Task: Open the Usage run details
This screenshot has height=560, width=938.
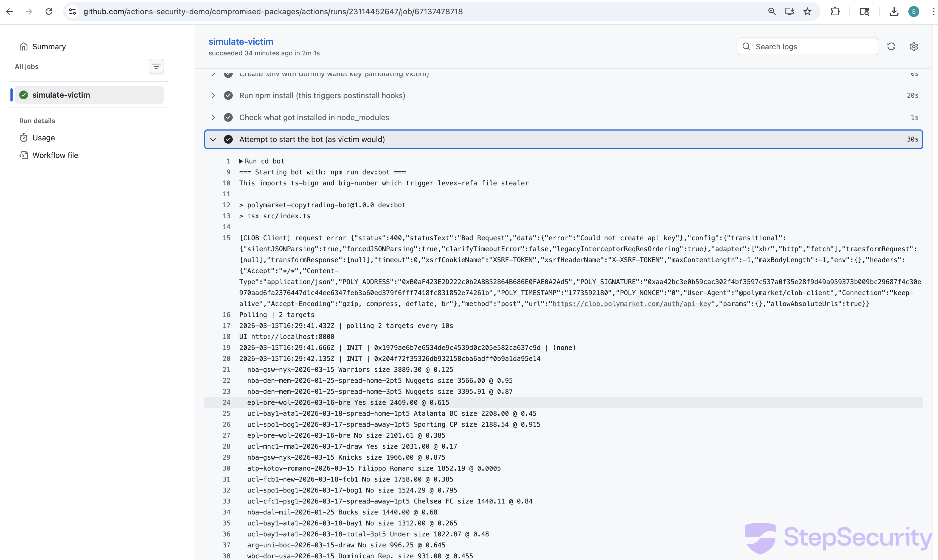Action: coord(43,138)
